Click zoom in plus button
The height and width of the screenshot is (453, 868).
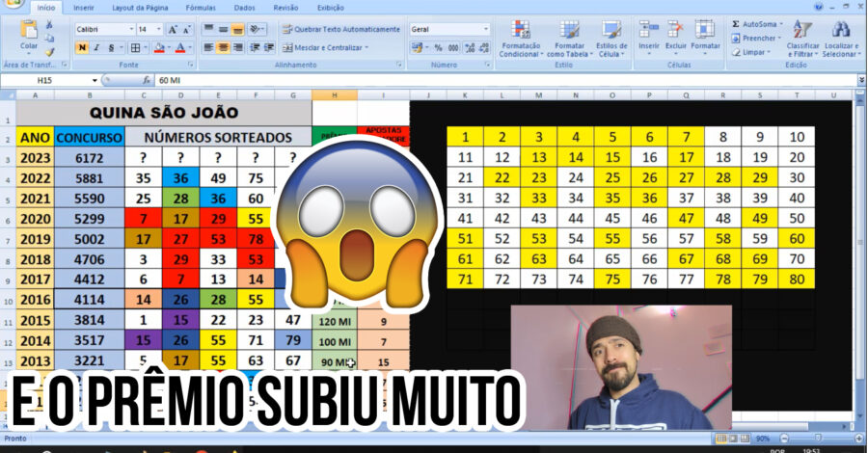pos(858,439)
